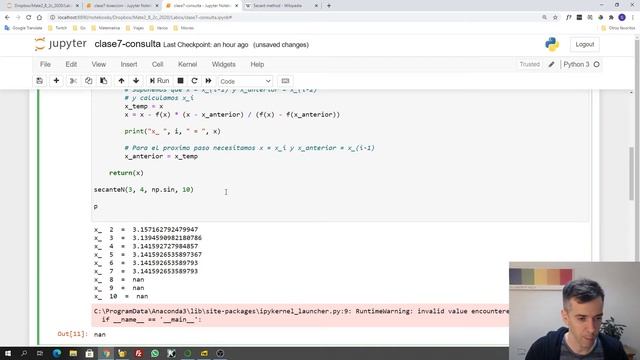
Task: Open the Twitch bookmarks folder
Action: 58,28
